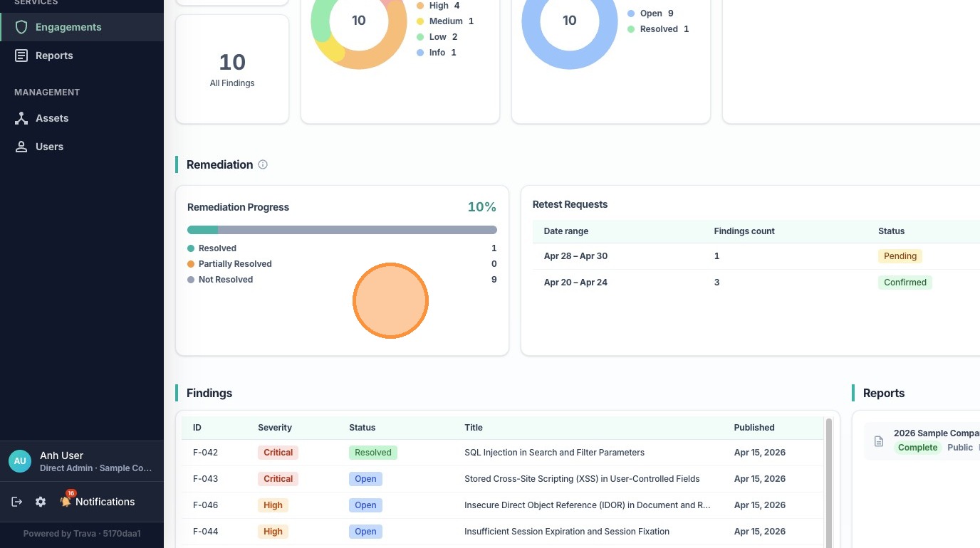Click the High severity legend dot
The height and width of the screenshot is (548, 980).
pos(420,6)
